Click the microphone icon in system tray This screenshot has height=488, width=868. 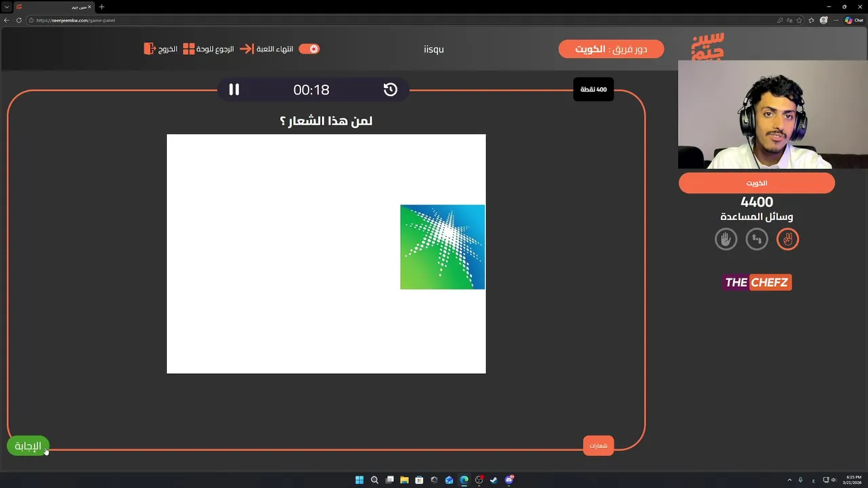point(801,480)
